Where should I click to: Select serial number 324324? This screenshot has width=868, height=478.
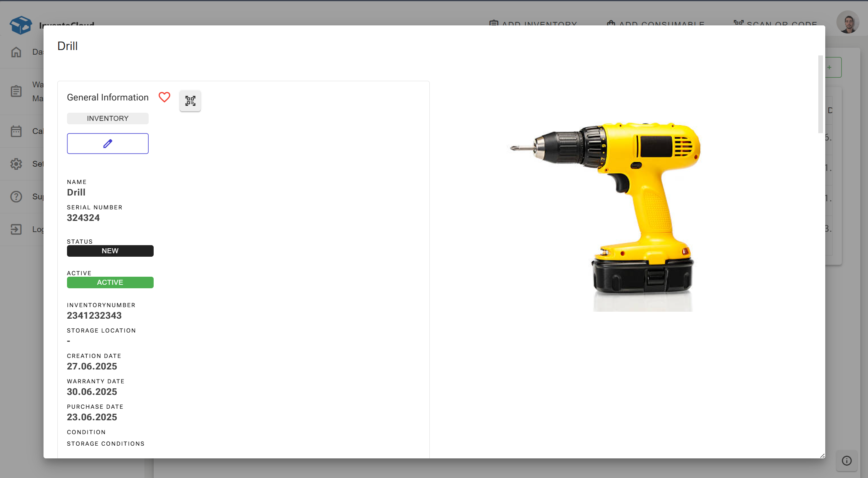(83, 218)
